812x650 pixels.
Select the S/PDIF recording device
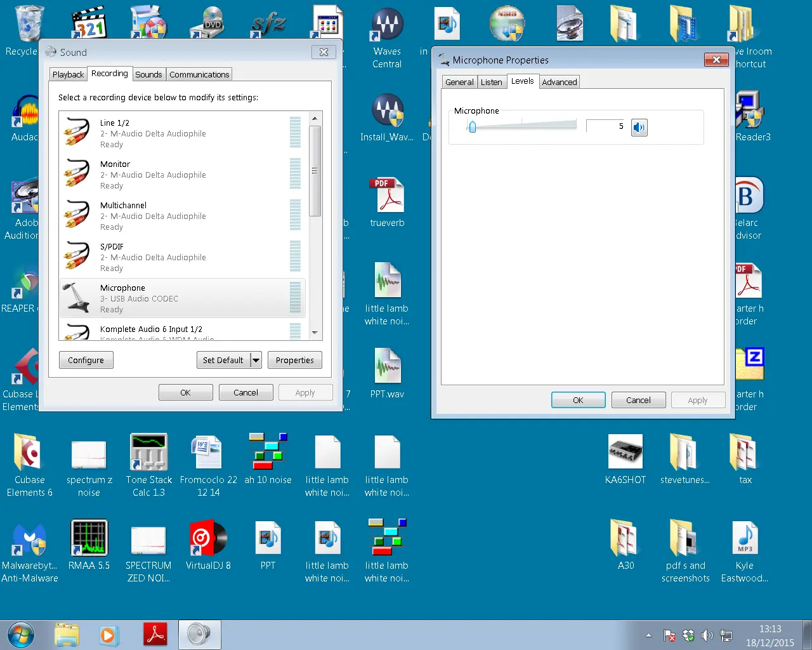coord(182,257)
